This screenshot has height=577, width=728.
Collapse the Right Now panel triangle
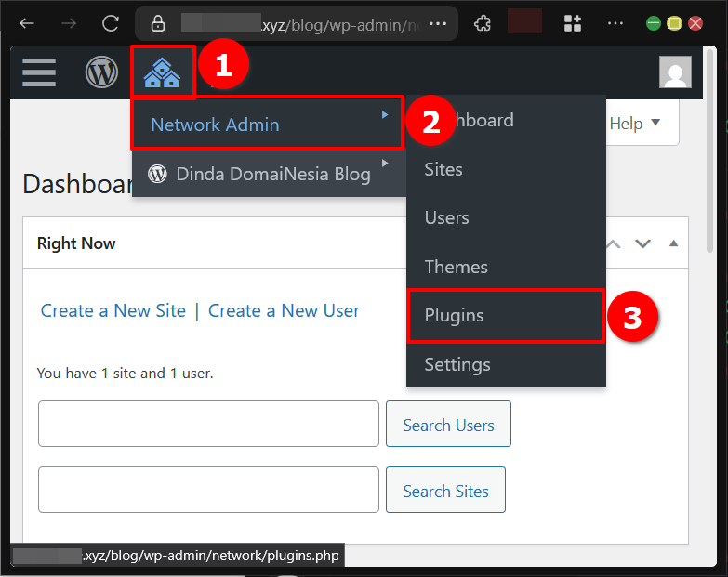[x=673, y=244]
